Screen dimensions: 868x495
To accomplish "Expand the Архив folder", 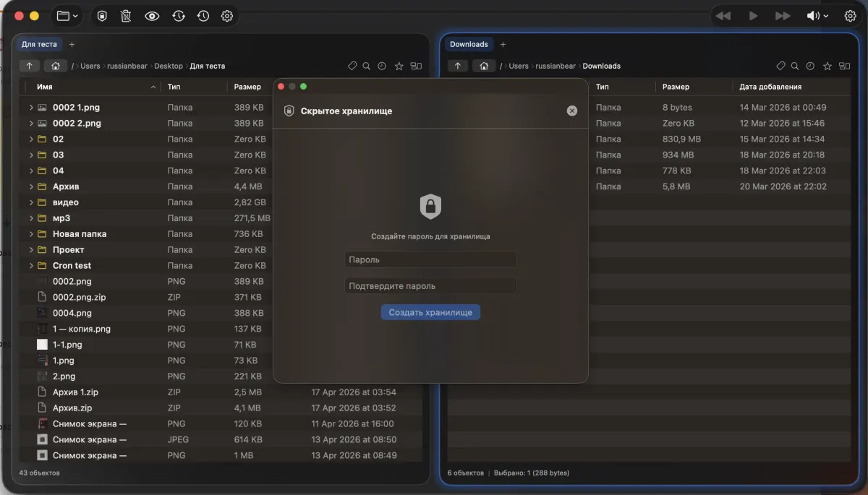I will click(x=31, y=186).
